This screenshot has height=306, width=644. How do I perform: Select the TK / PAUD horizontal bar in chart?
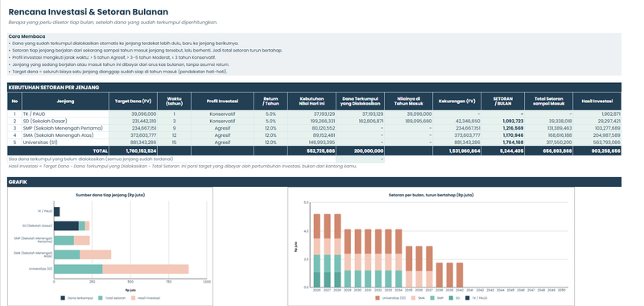(56, 212)
